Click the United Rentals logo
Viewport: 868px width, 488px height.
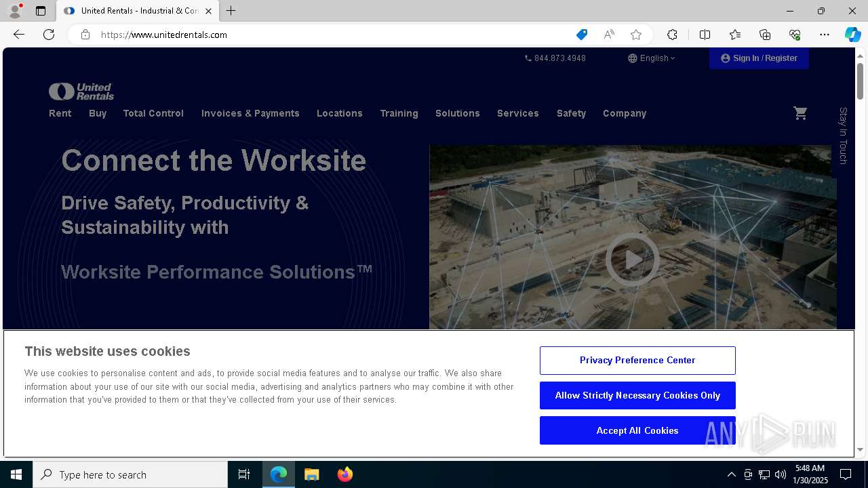pyautogui.click(x=81, y=91)
